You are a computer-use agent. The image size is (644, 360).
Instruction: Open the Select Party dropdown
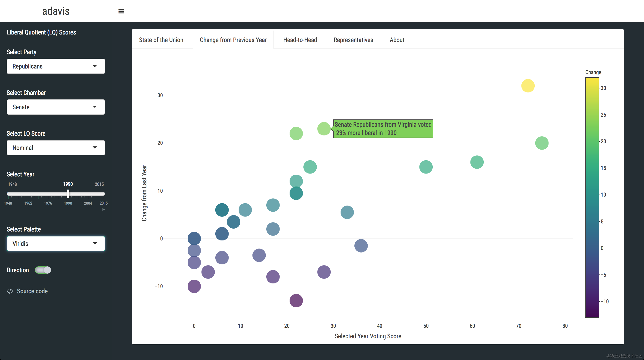(56, 66)
